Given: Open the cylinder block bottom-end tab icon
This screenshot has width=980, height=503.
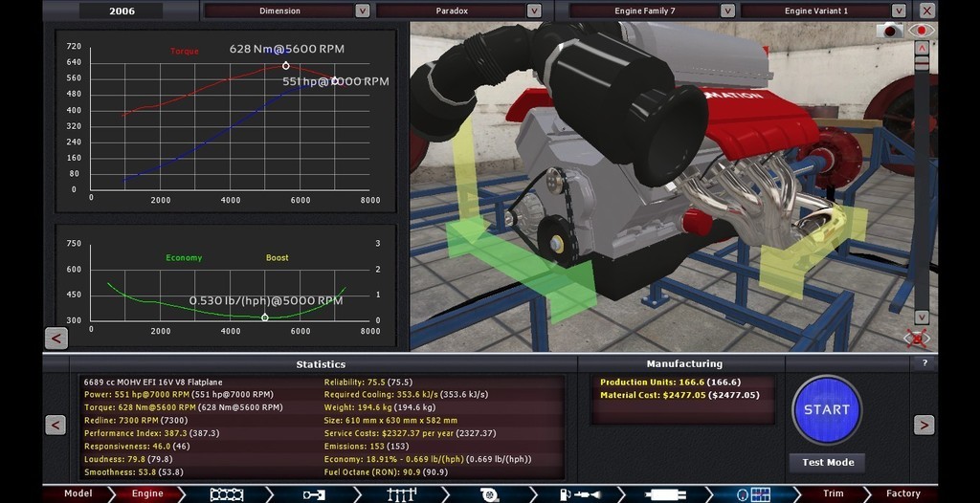Looking at the screenshot, I should [226, 494].
